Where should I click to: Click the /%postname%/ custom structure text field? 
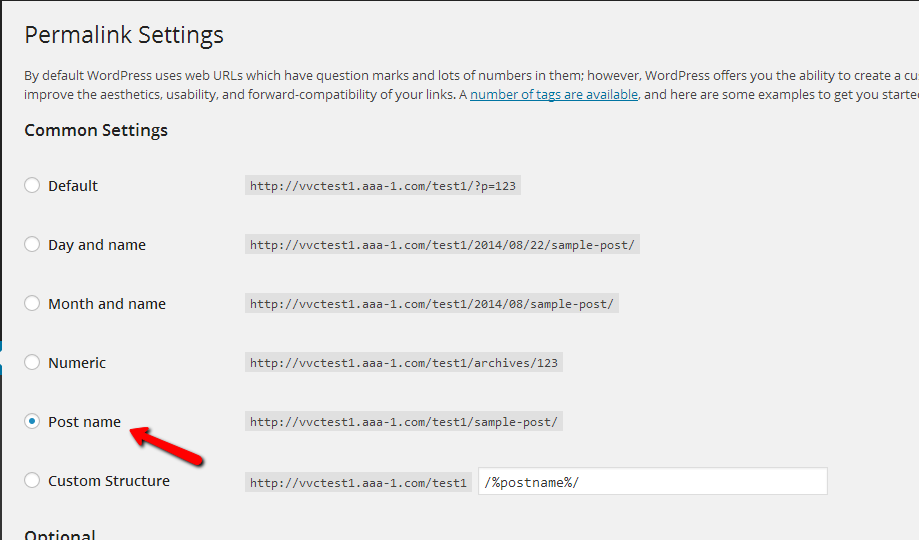pyautogui.click(x=652, y=481)
